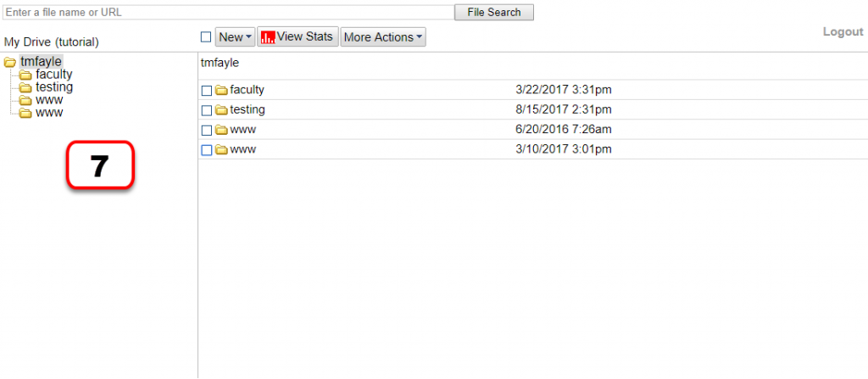Select the tmfayle label in sidebar tree

click(x=42, y=62)
